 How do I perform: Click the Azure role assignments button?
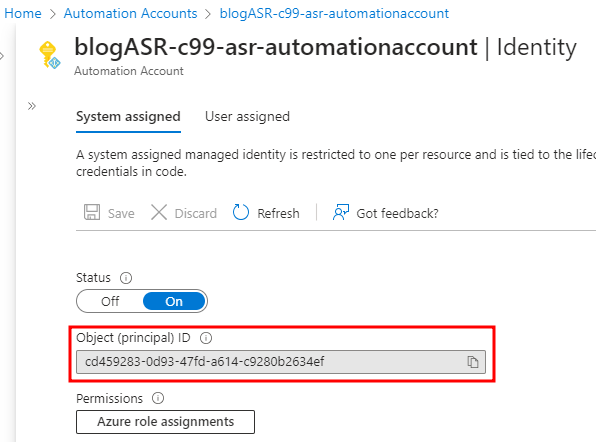165,422
